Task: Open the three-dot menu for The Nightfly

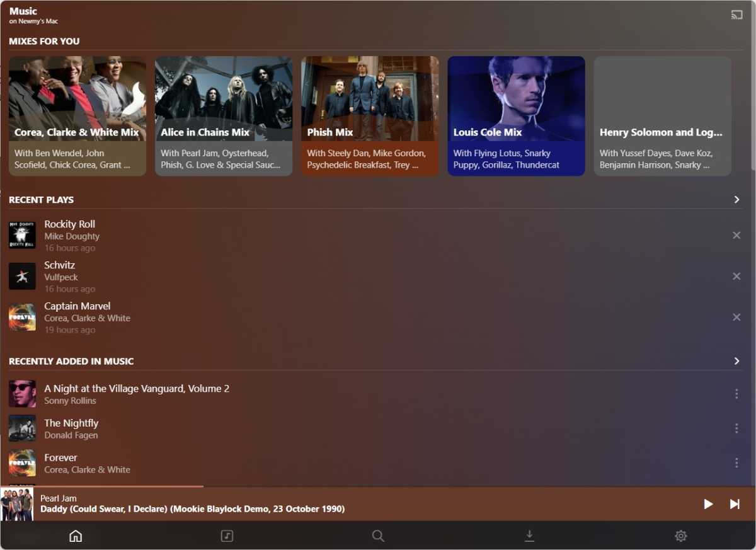Action: 736,428
